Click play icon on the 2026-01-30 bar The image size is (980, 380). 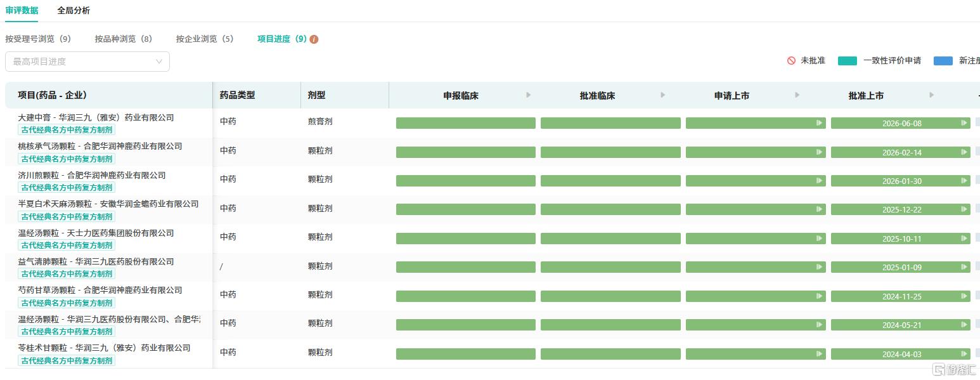964,181
